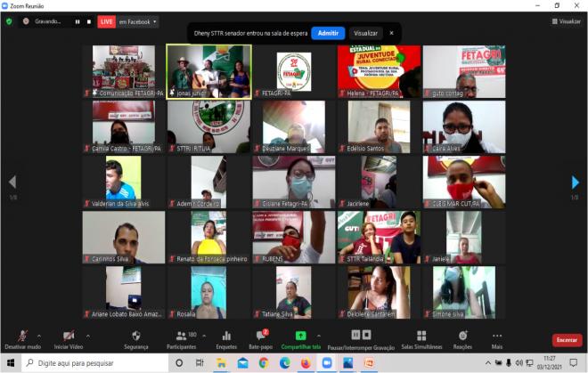The width and height of the screenshot is (588, 373).
Task: Pause the recording in the top bar
Action: tap(77, 21)
